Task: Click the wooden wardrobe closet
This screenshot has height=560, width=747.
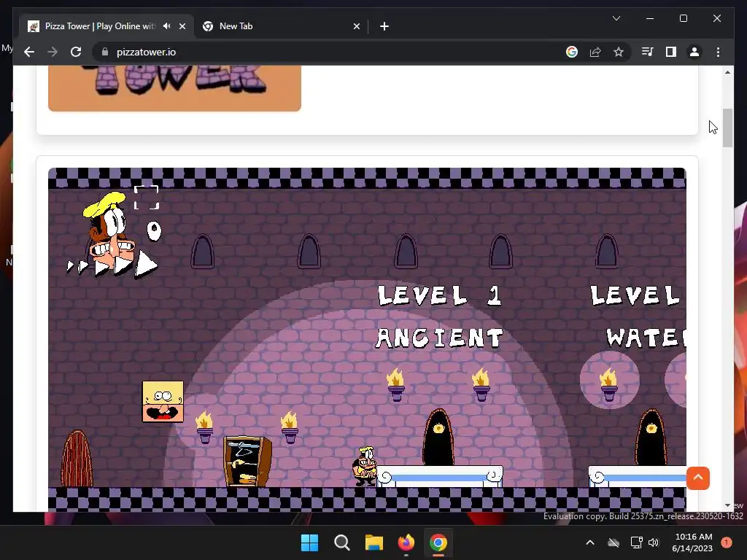Action: 248,461
